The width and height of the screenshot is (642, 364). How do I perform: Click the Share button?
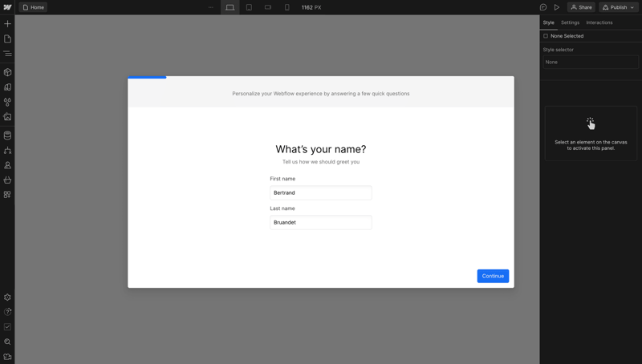pos(581,7)
